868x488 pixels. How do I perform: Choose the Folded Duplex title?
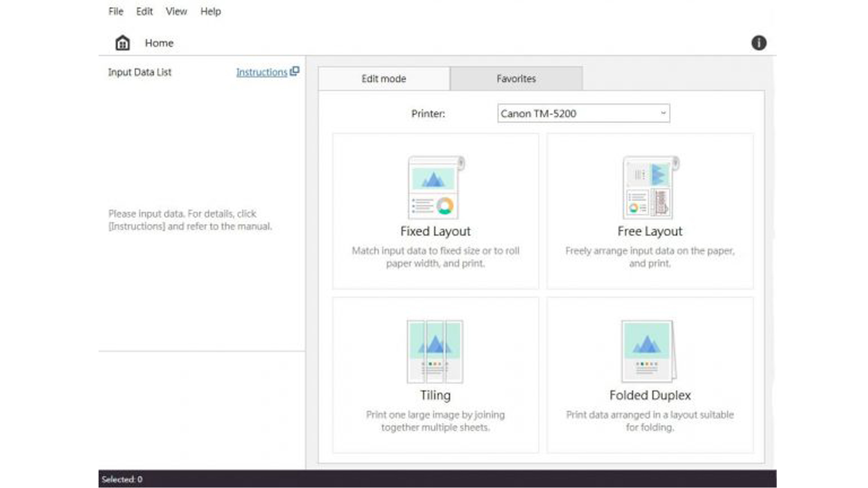click(x=650, y=395)
